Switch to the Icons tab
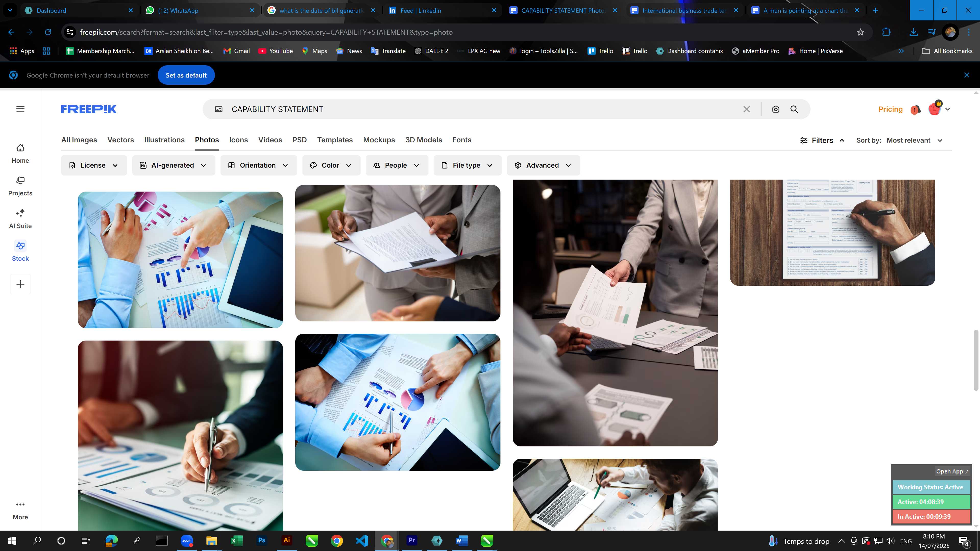 click(x=239, y=140)
